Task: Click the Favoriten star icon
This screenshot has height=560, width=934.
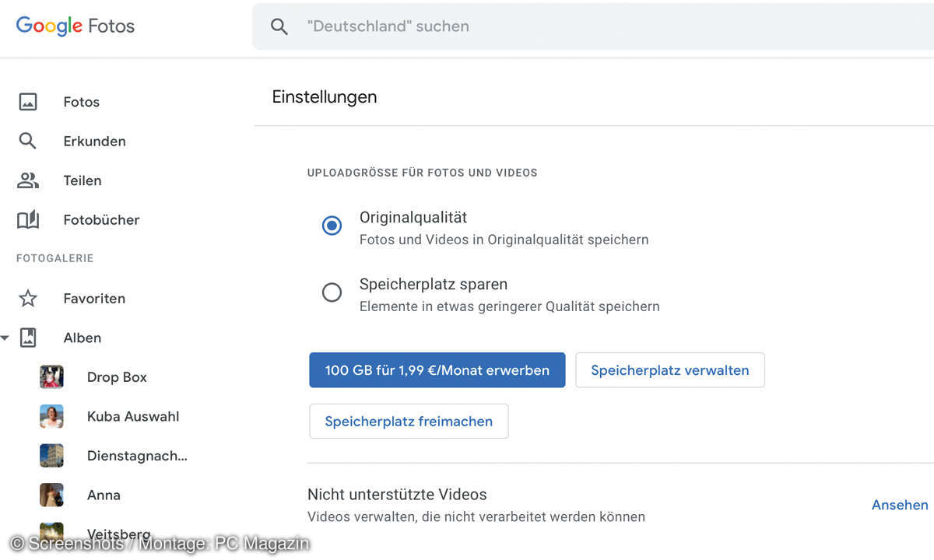Action: coord(28,299)
